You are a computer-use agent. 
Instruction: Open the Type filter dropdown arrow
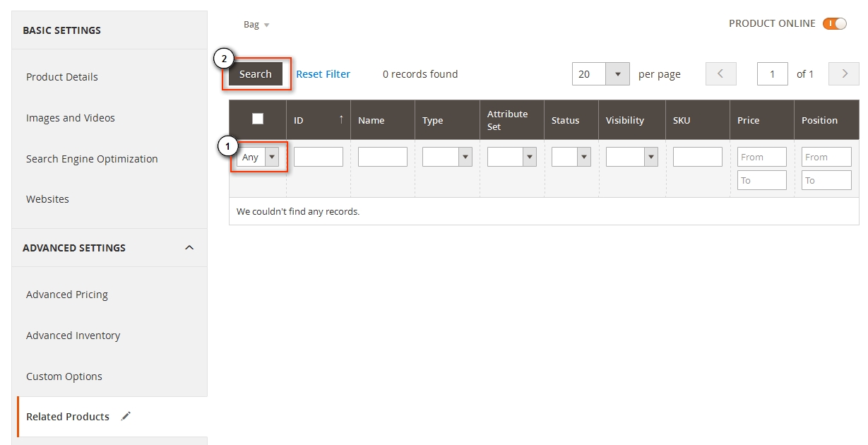click(464, 156)
